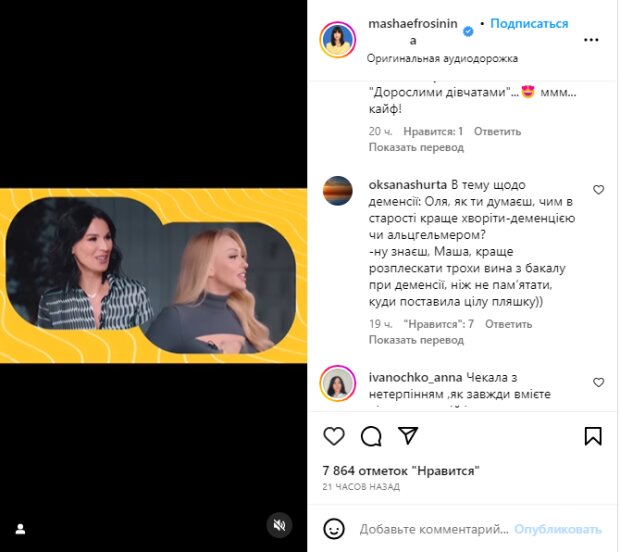Viewport: 620px width, 552px height.
Task: Like the post with heart icon
Action: coord(334,436)
